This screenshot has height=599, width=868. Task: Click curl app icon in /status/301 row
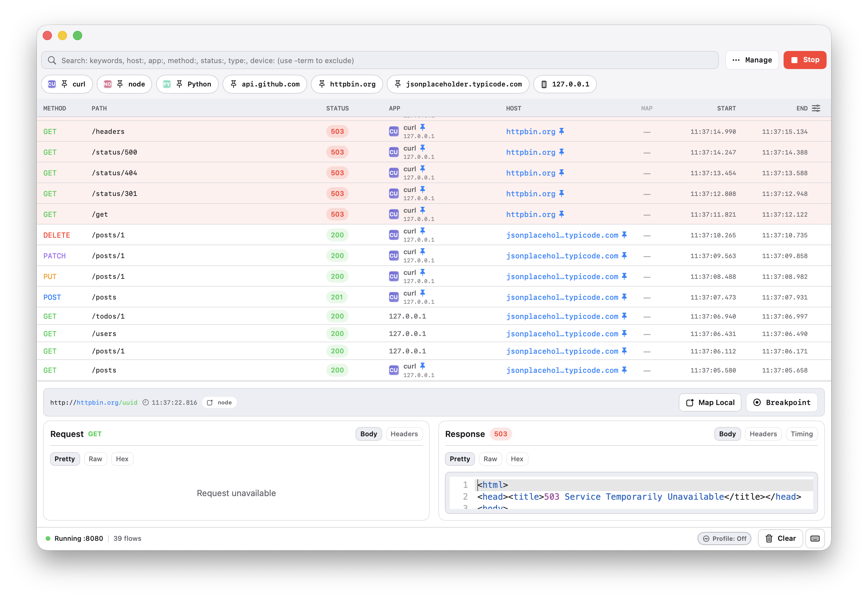[393, 194]
